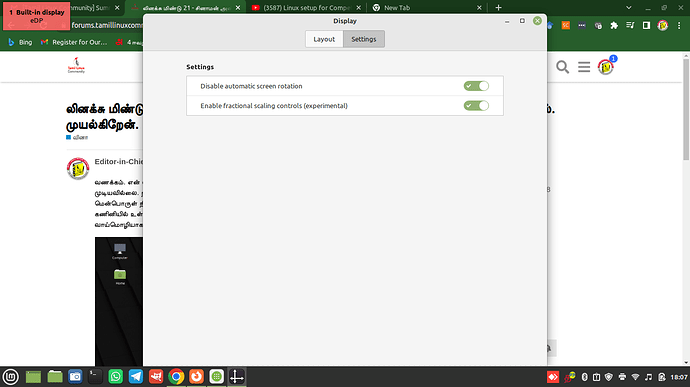Screen dimensions: 690x387
Task: Toggle Disable automatic screen rotation switch
Action: click(x=476, y=86)
